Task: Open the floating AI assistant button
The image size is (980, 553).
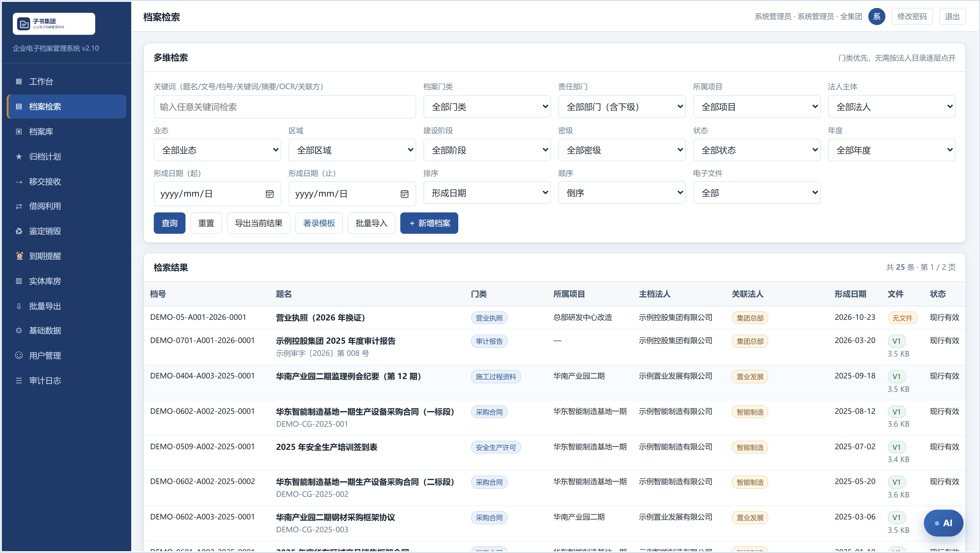Action: (943, 523)
